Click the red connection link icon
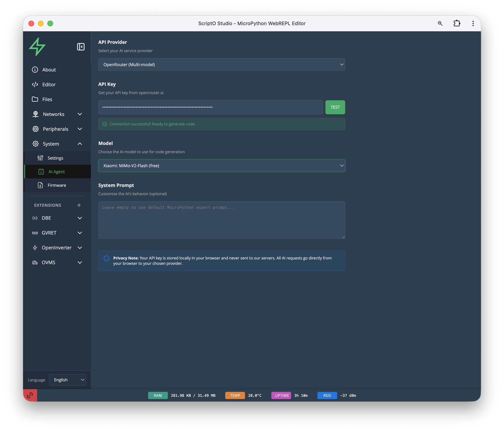The width and height of the screenshot is (504, 432). click(x=30, y=395)
